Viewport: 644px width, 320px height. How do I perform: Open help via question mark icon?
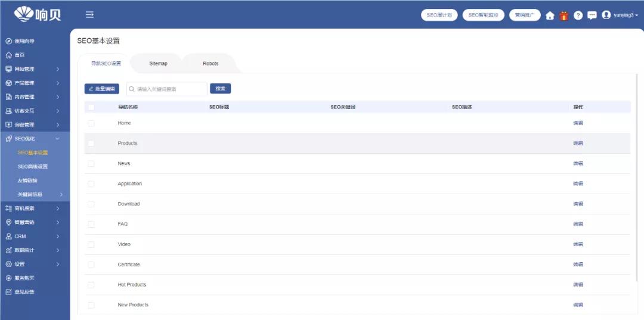click(578, 15)
